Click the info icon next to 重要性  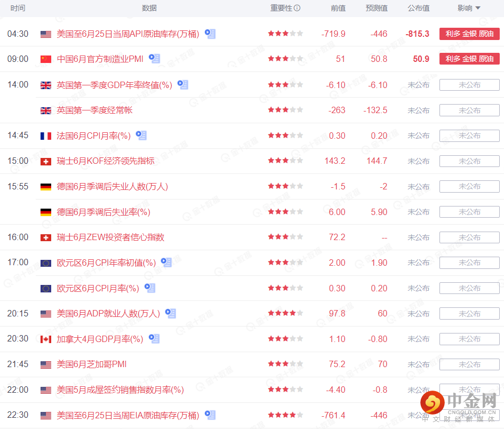click(x=297, y=8)
